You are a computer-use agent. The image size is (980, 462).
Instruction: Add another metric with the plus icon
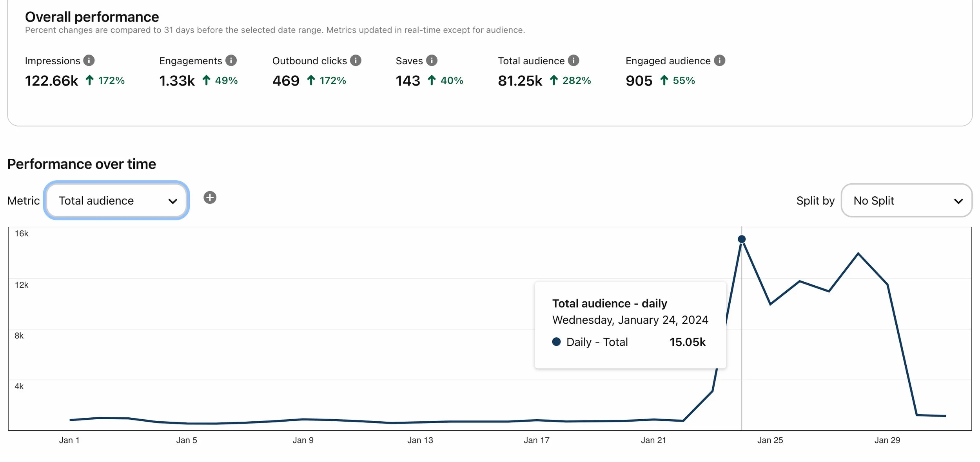pyautogui.click(x=210, y=197)
